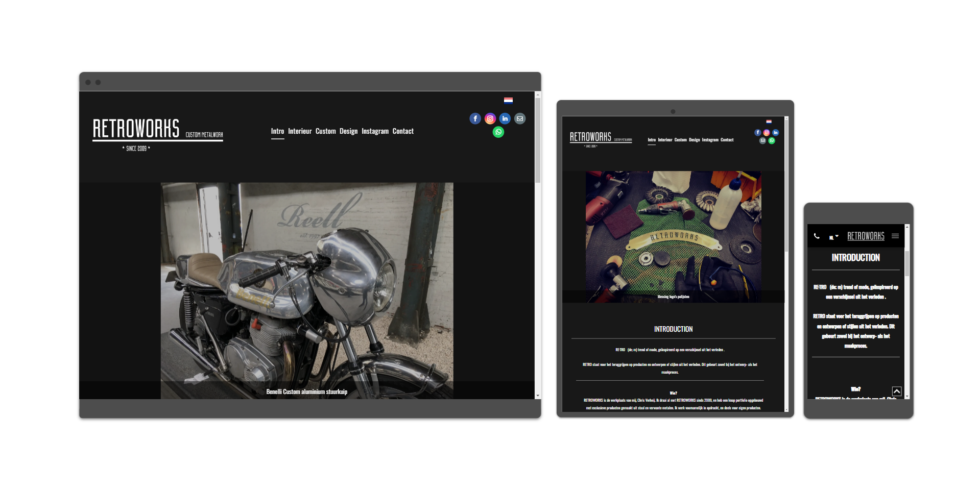
Task: Open WhatsApp icon in desktop preview
Action: [x=498, y=132]
